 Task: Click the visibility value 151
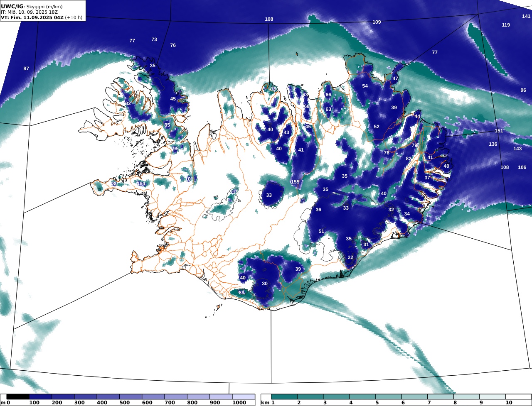[499, 131]
